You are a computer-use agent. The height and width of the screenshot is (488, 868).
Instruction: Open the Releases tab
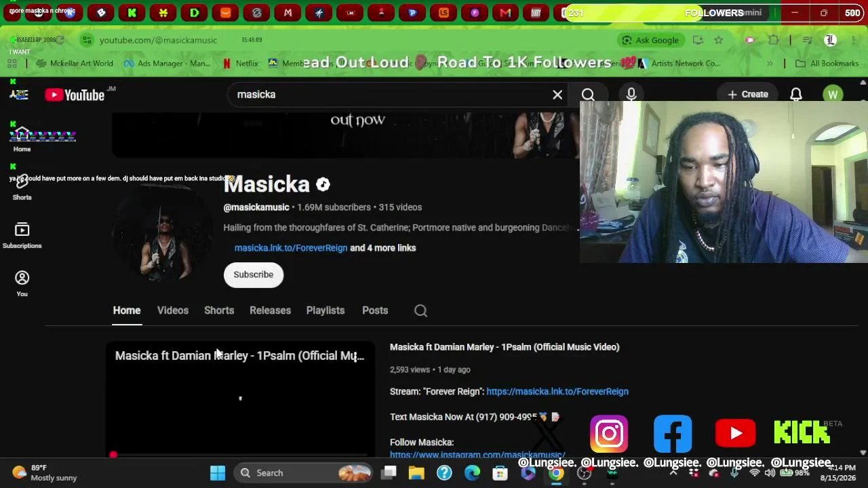[x=270, y=310]
